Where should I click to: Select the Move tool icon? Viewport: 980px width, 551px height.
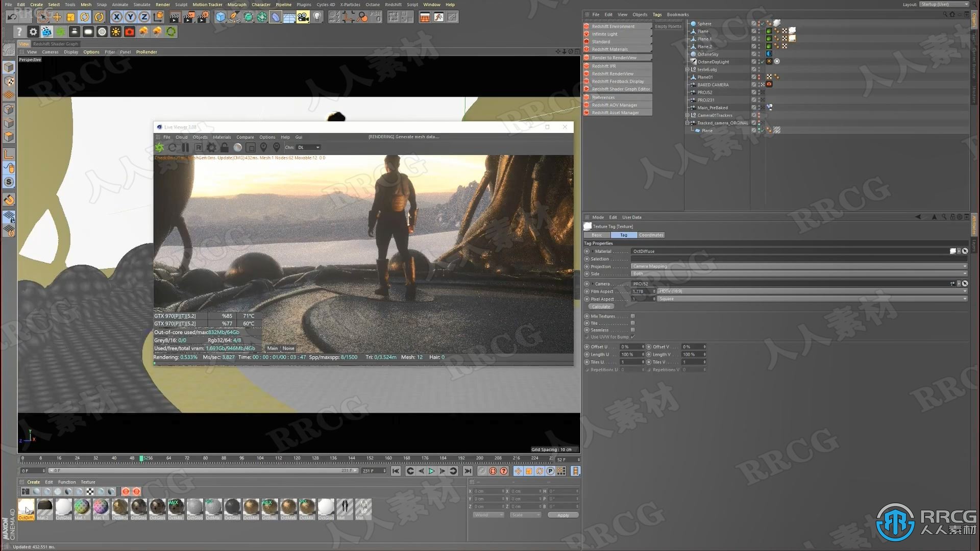(57, 17)
